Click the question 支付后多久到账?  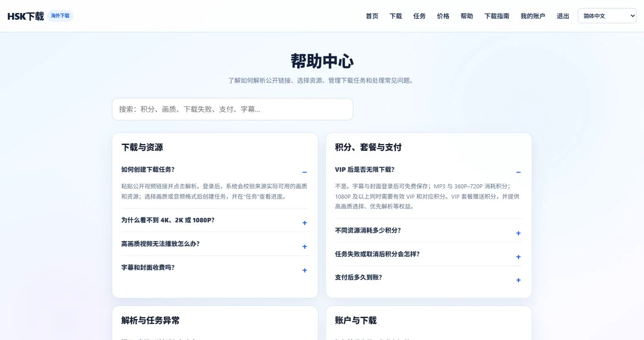point(359,277)
